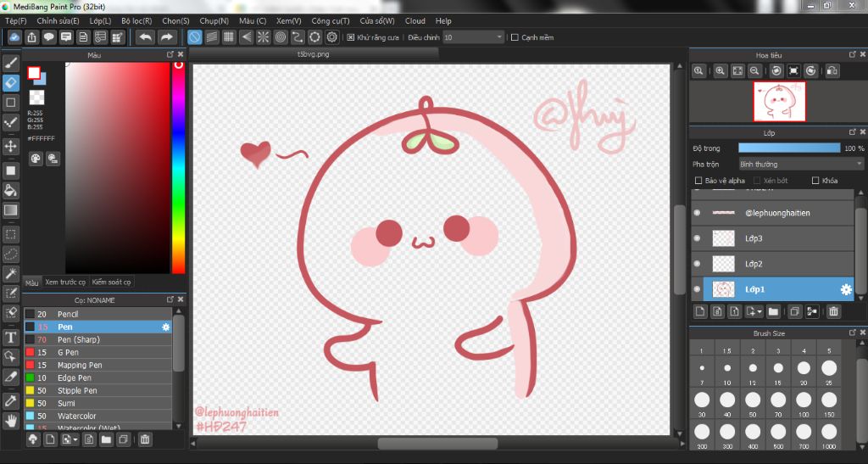The height and width of the screenshot is (464, 868).
Task: Toggle the Khử răng cưa checkbox
Action: [x=350, y=37]
